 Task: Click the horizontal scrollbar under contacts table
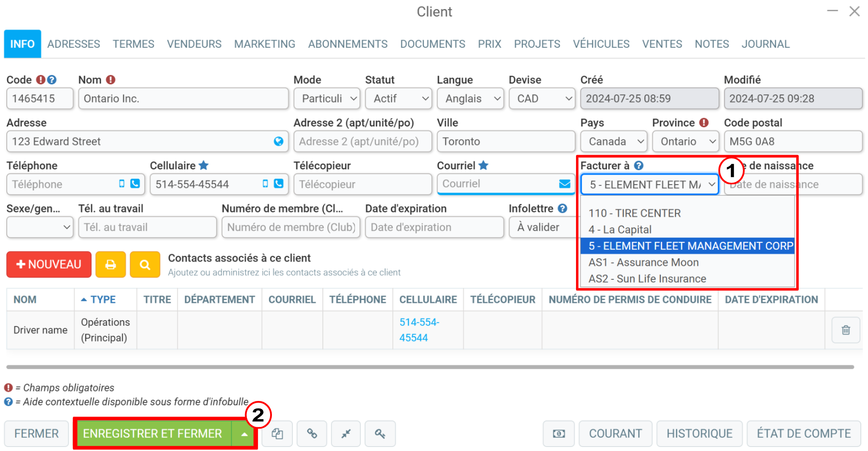pyautogui.click(x=430, y=367)
